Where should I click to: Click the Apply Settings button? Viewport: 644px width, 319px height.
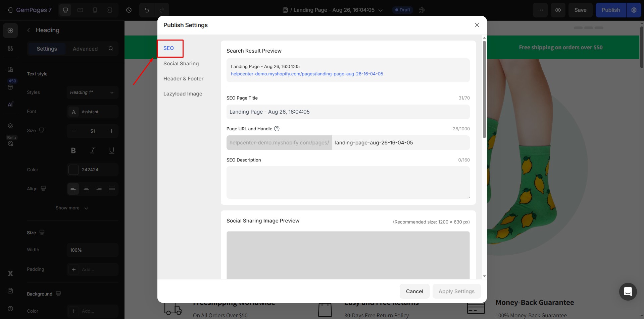tap(456, 291)
